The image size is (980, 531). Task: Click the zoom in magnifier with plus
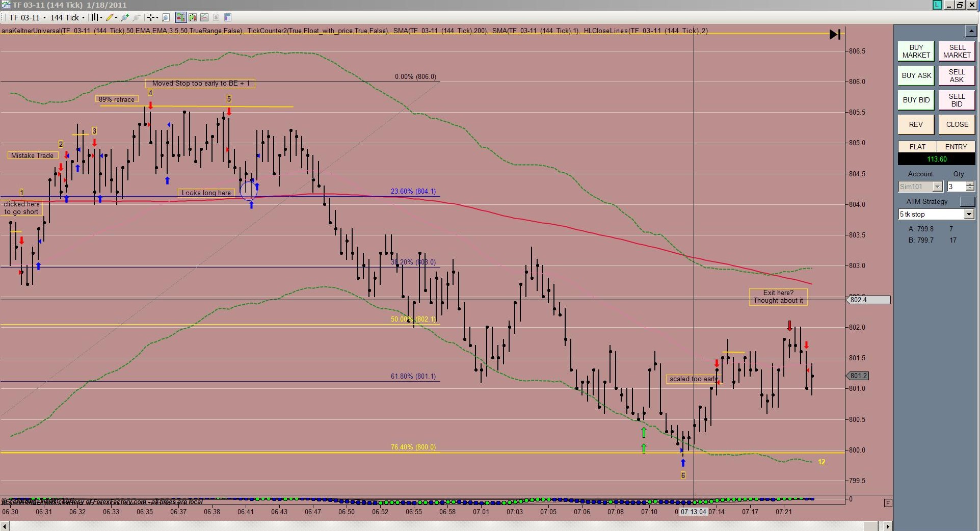click(124, 17)
